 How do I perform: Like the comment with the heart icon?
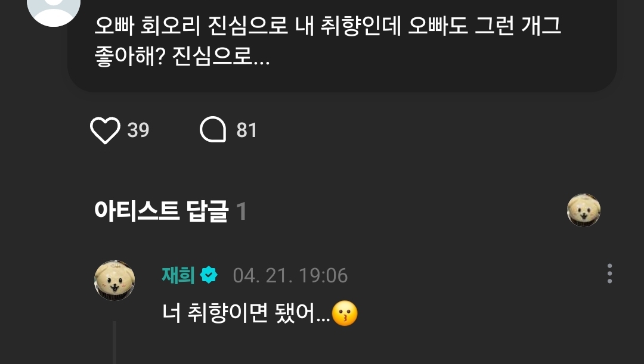105,130
